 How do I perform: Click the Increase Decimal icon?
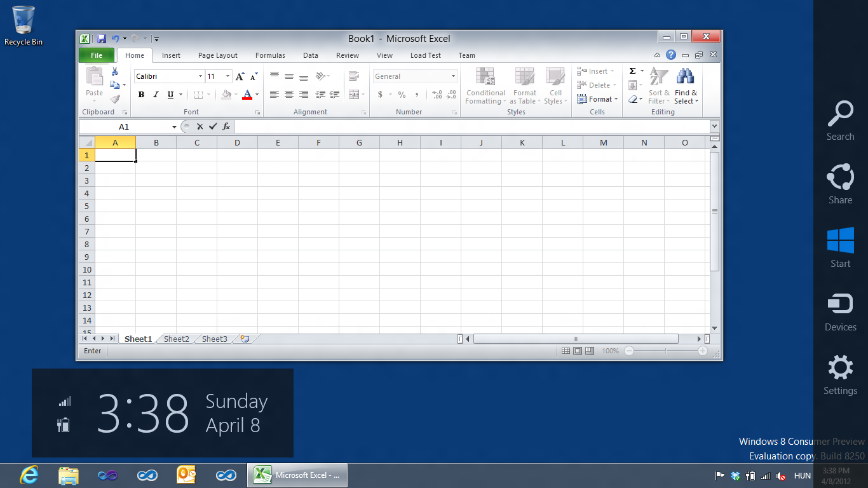[437, 95]
